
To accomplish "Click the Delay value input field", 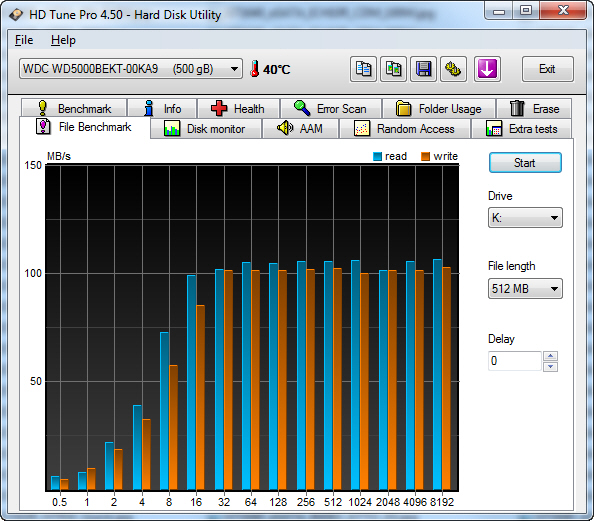I will point(515,361).
